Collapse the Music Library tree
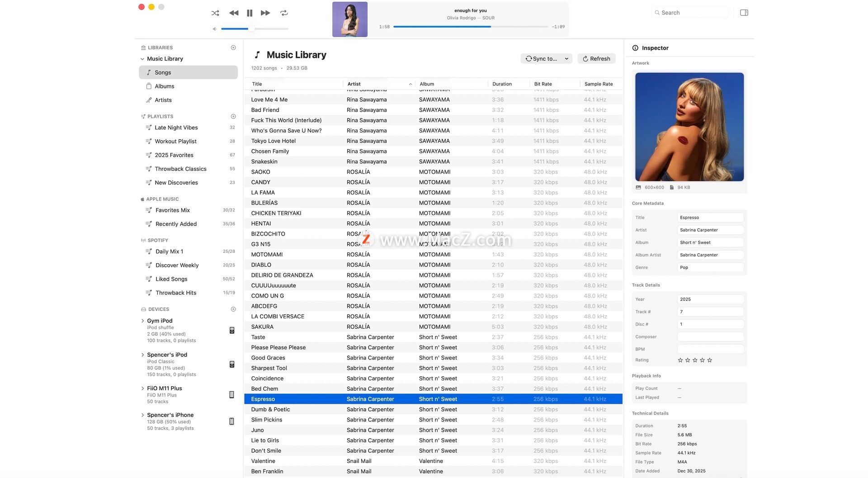The width and height of the screenshot is (868, 478). (142, 59)
